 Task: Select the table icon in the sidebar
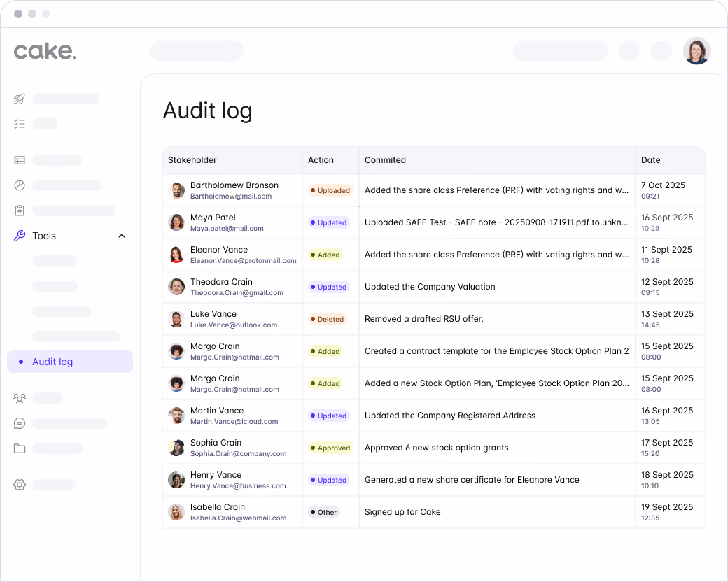(20, 160)
